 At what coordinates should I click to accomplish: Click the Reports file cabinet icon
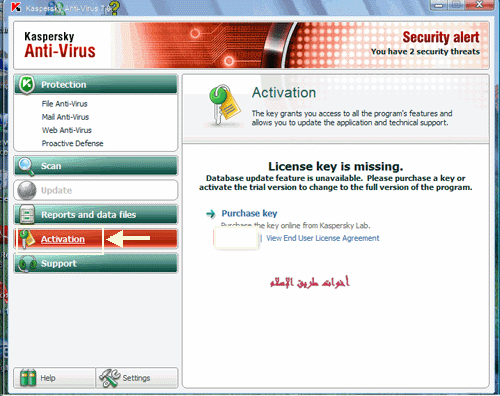point(27,214)
